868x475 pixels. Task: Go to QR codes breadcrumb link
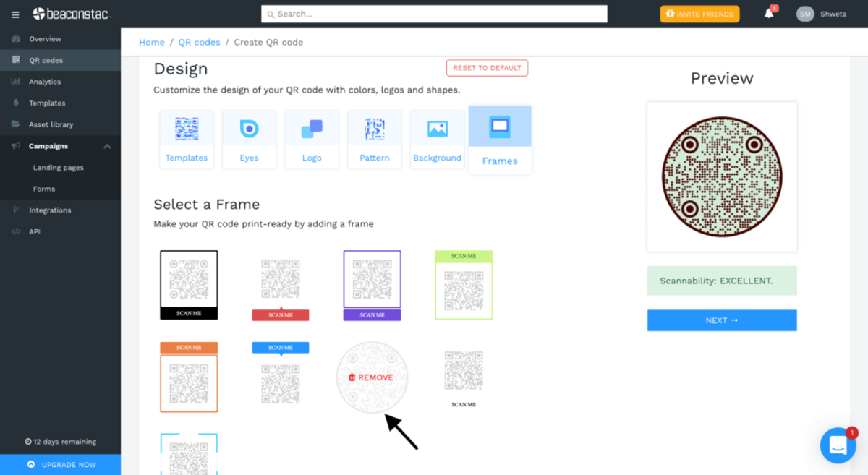199,43
